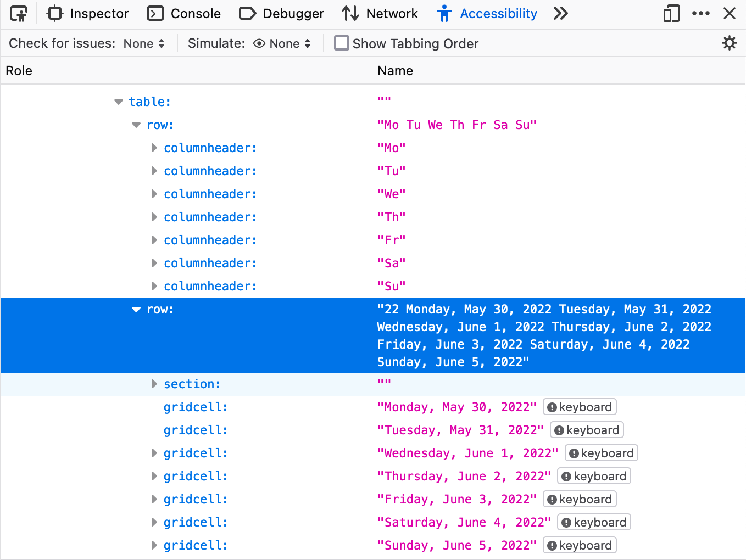This screenshot has height=560, width=746.
Task: Click the accessibility picker icon
Action: [x=19, y=13]
